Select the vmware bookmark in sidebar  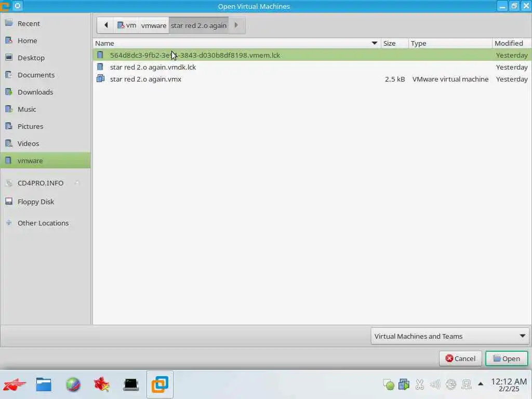click(46, 161)
